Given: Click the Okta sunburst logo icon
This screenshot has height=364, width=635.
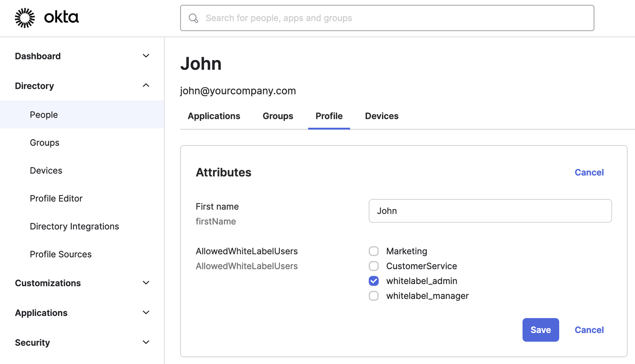Looking at the screenshot, I should click(x=25, y=18).
